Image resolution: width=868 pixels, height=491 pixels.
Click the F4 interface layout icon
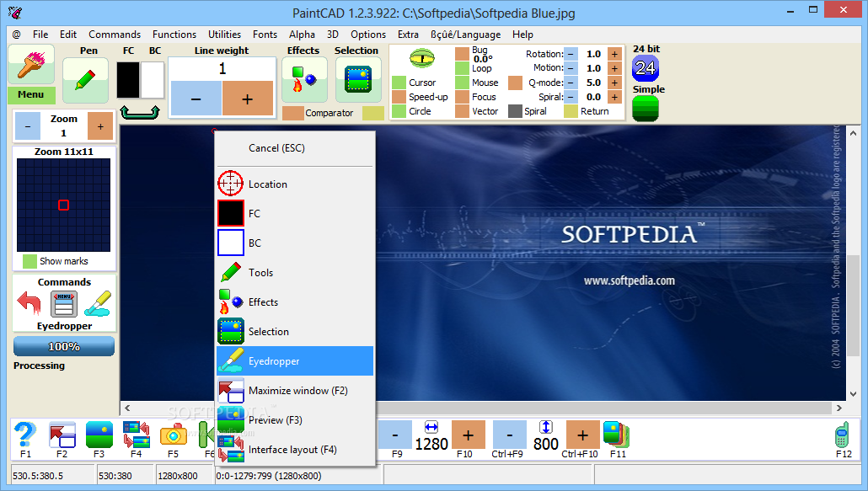click(x=137, y=435)
